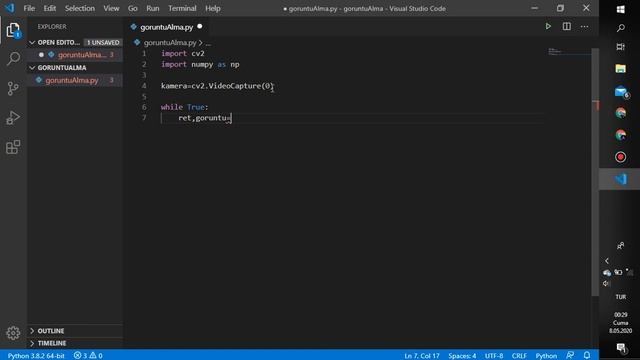Open the Search view in activity bar

(x=13, y=59)
